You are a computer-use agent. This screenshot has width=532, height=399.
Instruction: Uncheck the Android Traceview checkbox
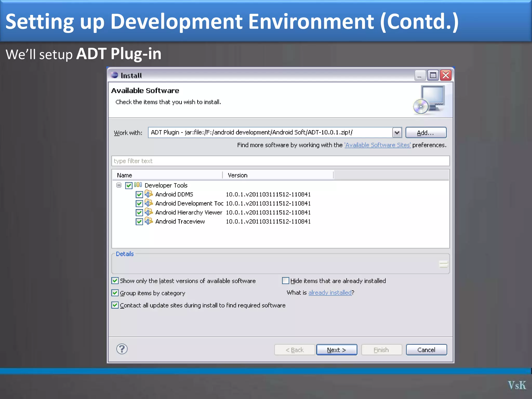pyautogui.click(x=139, y=222)
